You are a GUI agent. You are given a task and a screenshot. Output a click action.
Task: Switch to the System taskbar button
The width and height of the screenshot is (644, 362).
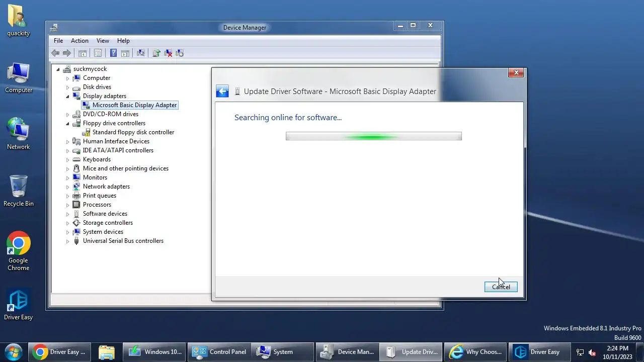(282, 352)
